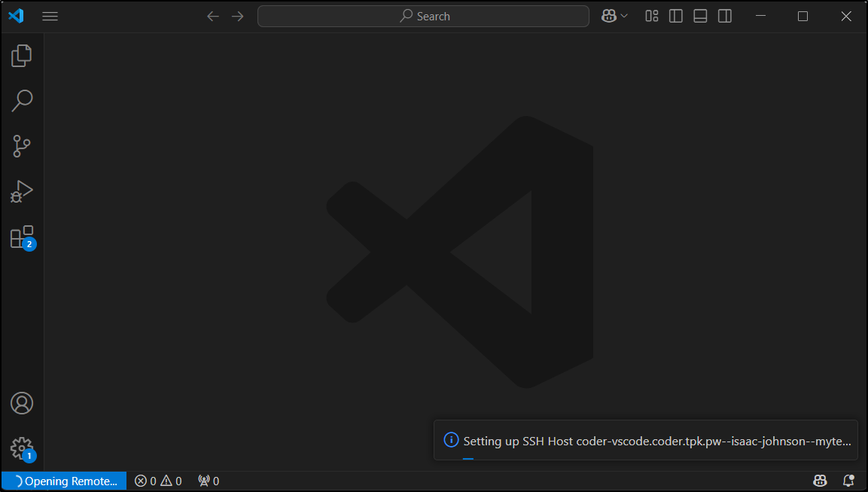The width and height of the screenshot is (868, 492).
Task: Click the ports forwarded status item
Action: [x=209, y=481]
